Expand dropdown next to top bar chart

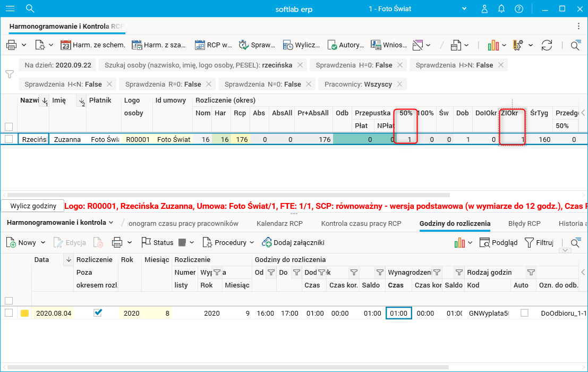coord(504,45)
